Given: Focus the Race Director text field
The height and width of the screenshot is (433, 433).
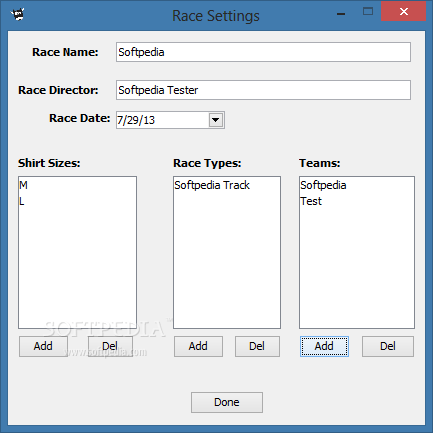Looking at the screenshot, I should click(x=263, y=90).
